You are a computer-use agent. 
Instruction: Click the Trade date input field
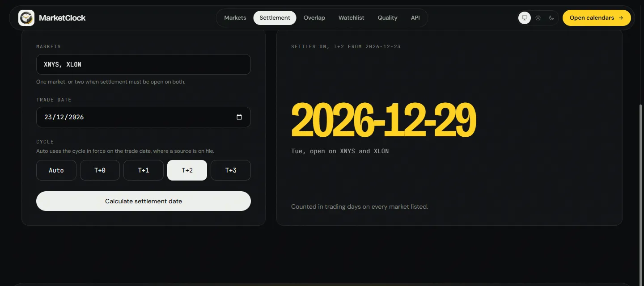click(144, 117)
